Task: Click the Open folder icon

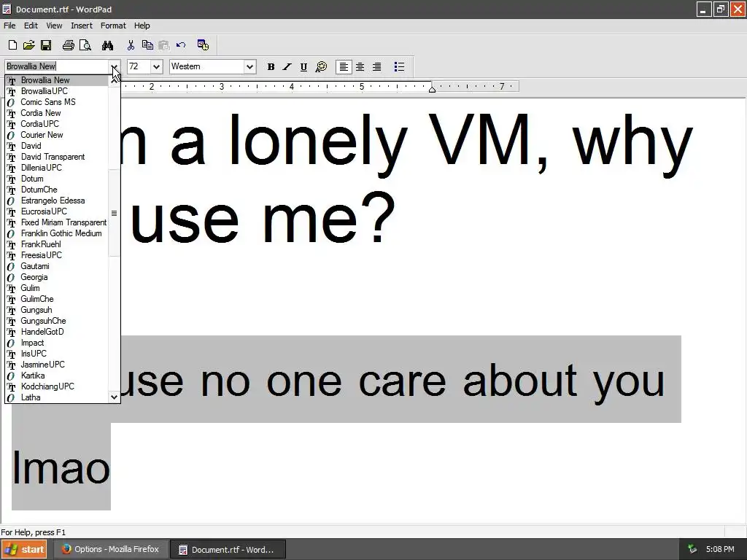Action: (28, 45)
